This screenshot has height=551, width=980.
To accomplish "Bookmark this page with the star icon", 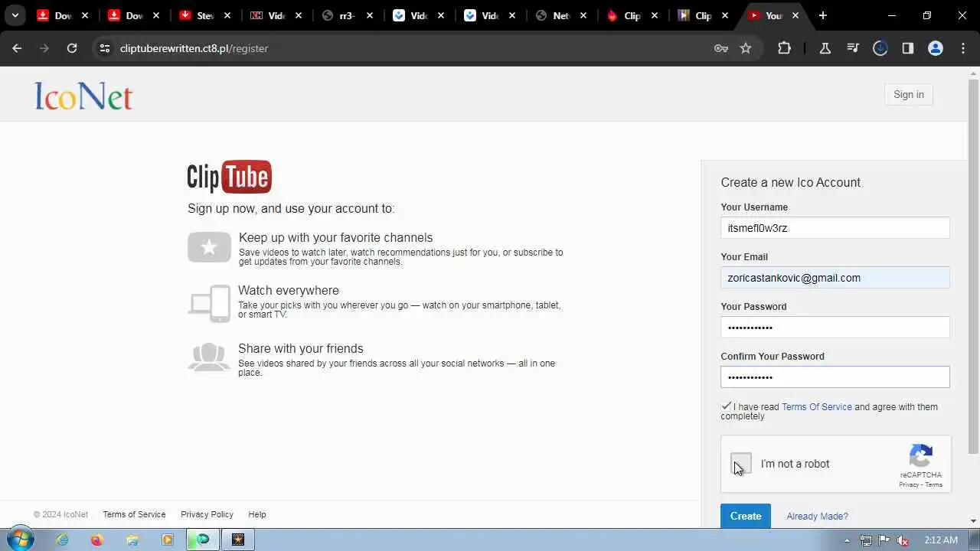I will (746, 48).
